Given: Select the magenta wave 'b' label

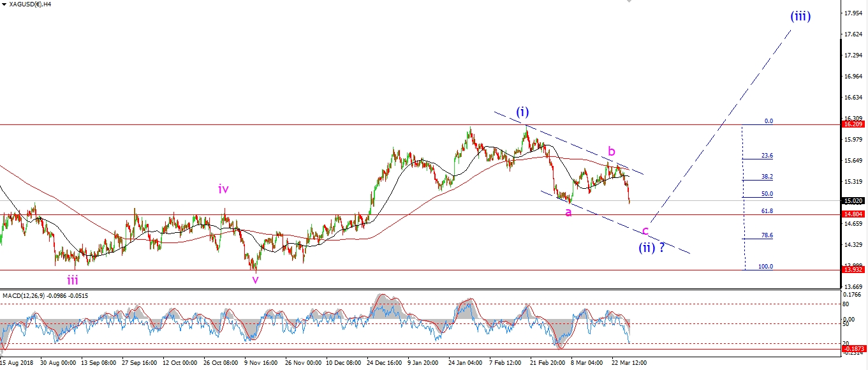Looking at the screenshot, I should coord(611,151).
